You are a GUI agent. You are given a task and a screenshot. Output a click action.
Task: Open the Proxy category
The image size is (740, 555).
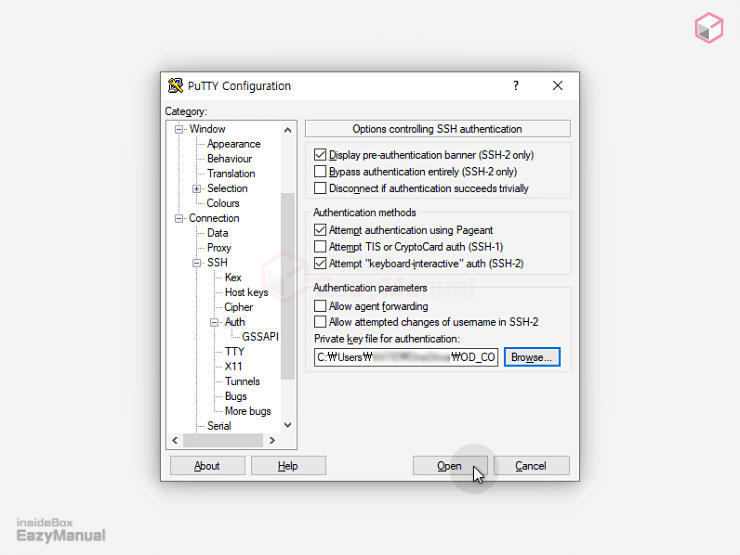tap(219, 248)
